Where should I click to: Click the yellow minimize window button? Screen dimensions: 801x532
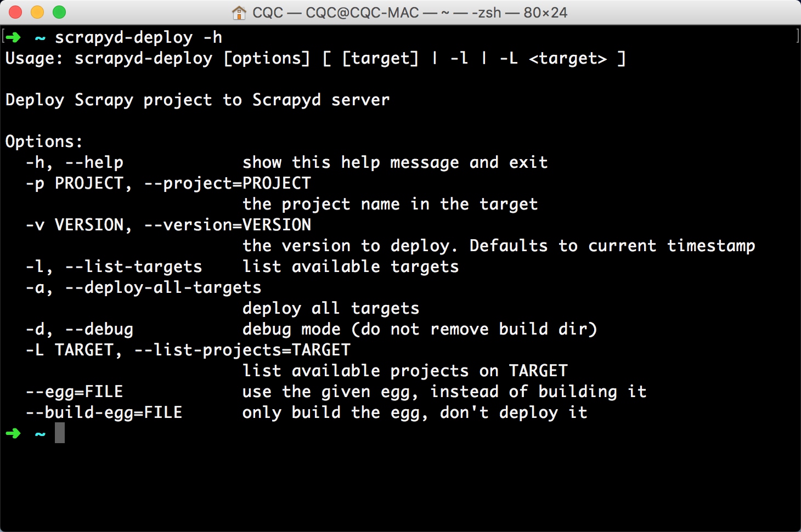[x=37, y=12]
